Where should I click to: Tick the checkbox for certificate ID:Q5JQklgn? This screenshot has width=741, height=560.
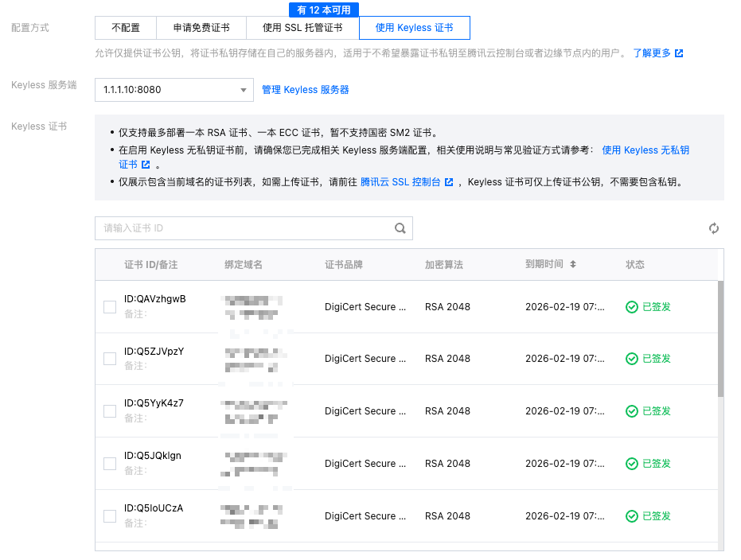[x=110, y=464]
